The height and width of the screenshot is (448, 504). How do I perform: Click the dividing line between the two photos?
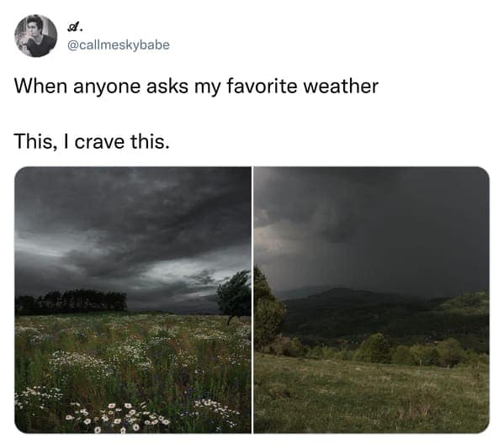click(252, 299)
